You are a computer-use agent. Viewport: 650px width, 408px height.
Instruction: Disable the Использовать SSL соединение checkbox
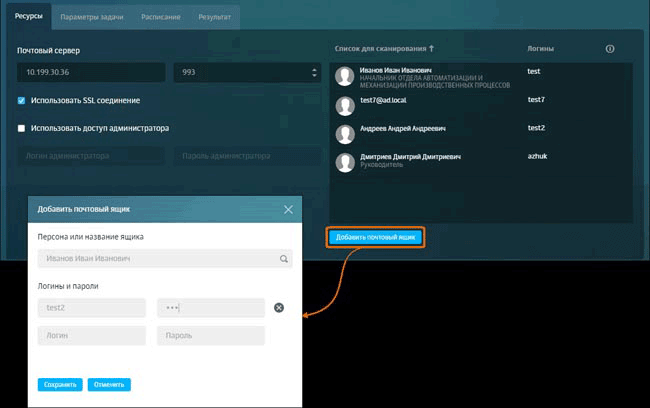(x=21, y=101)
